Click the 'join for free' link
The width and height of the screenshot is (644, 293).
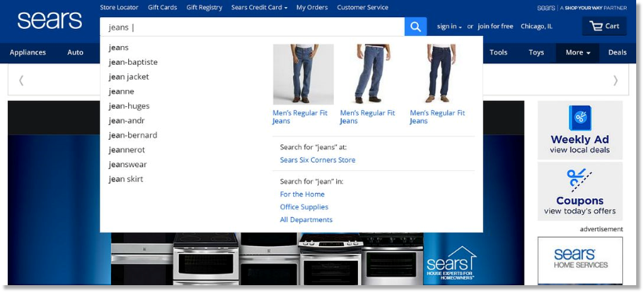[496, 27]
